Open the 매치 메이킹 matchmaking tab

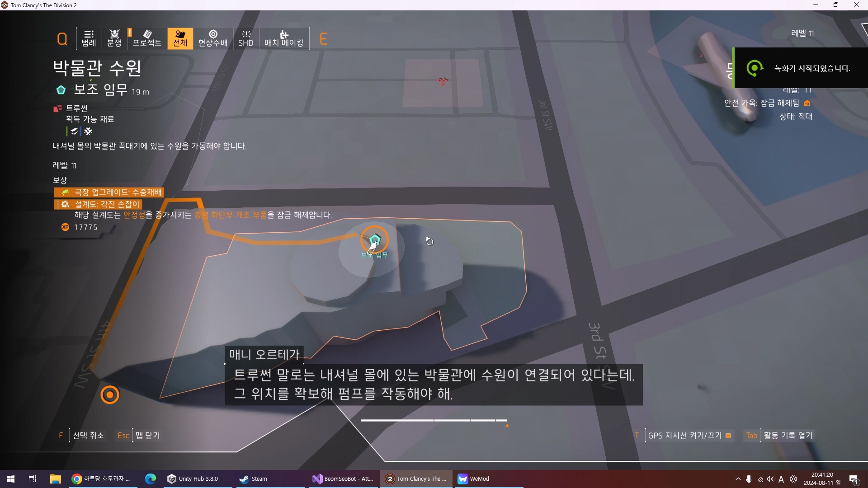coord(284,38)
